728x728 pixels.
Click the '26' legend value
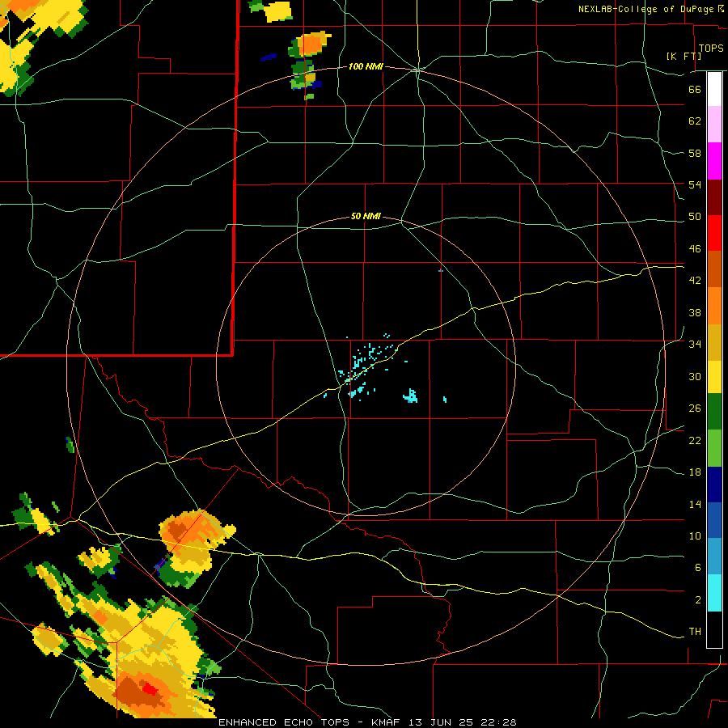[x=695, y=408]
